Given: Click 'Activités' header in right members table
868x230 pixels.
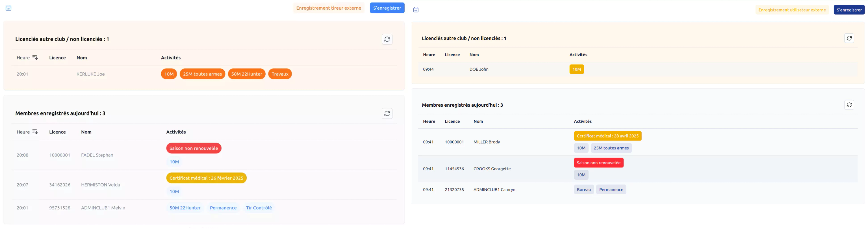Looking at the screenshot, I should click(x=583, y=121).
